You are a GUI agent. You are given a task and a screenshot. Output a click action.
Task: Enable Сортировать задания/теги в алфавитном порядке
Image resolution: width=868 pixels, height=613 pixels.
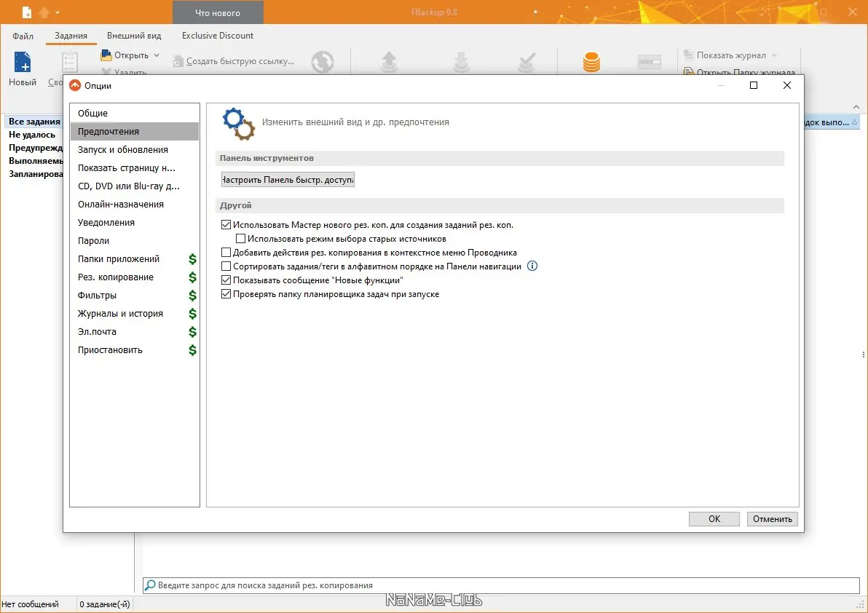(x=226, y=266)
